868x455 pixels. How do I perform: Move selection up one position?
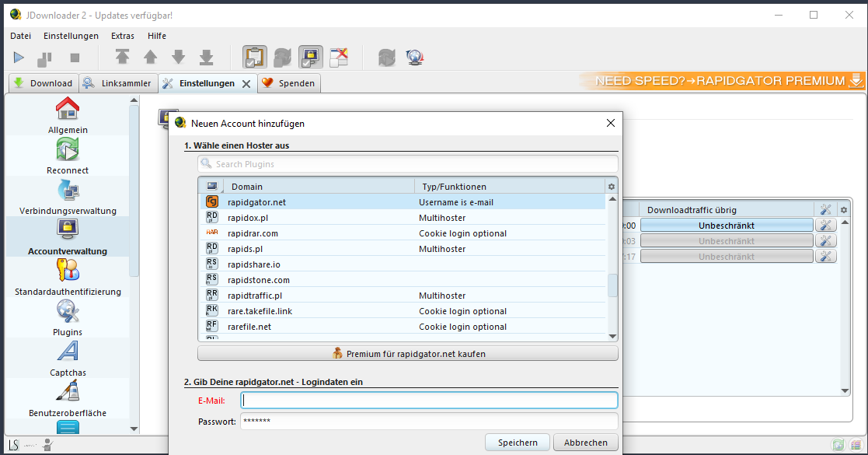click(150, 57)
